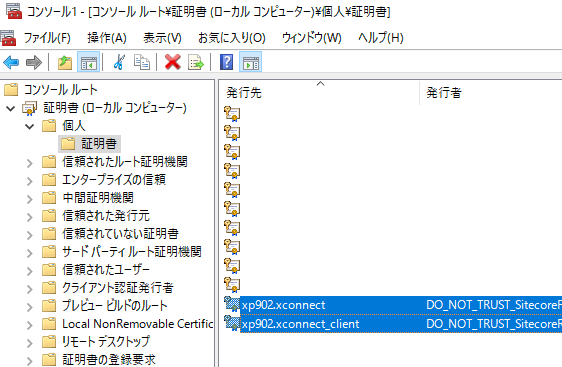Click the issuer cell of xp902.xconnect_client row
Screen dimensions: 562x367
coord(494,324)
